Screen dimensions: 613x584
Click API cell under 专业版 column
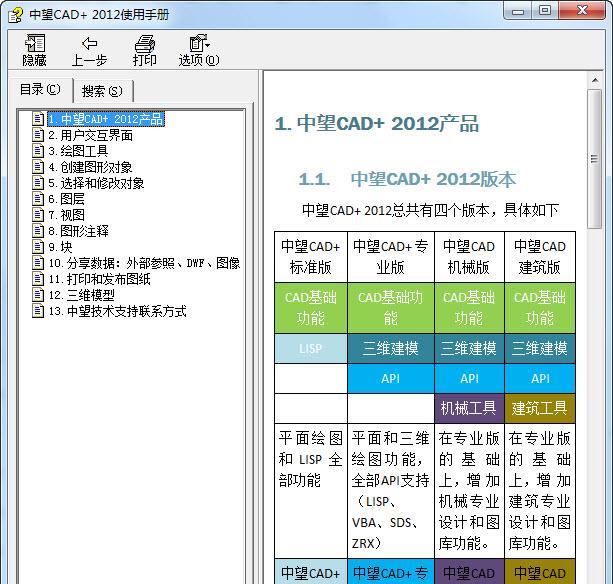pyautogui.click(x=390, y=378)
